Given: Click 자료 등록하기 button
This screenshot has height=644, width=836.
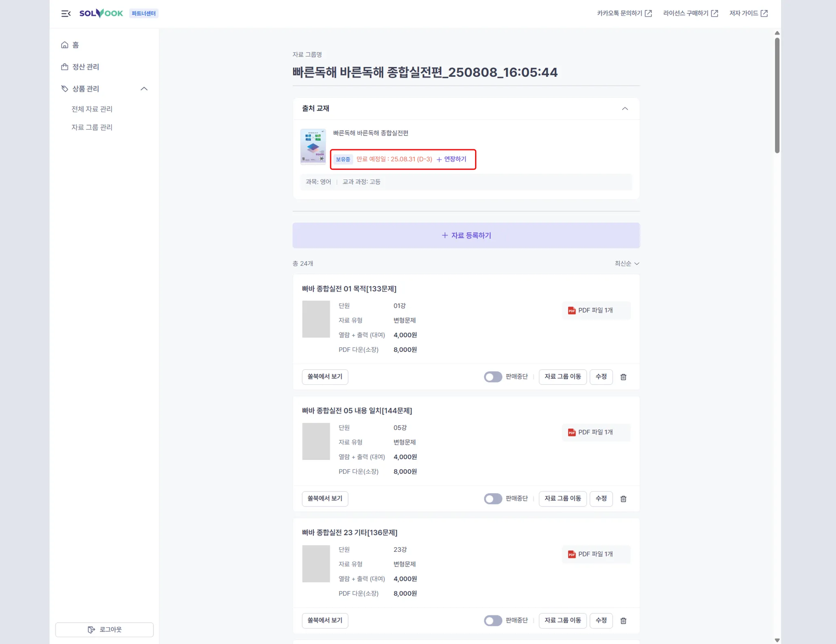Looking at the screenshot, I should (x=466, y=235).
